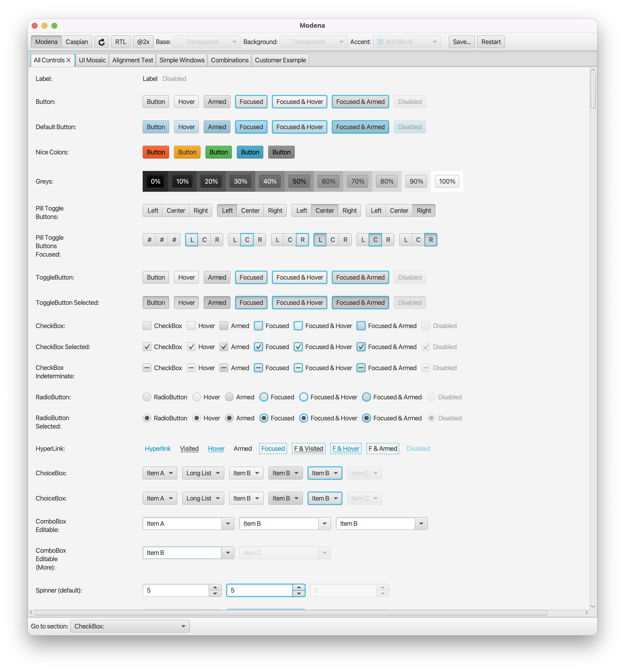Select the unselected Hover radio button

pos(197,397)
